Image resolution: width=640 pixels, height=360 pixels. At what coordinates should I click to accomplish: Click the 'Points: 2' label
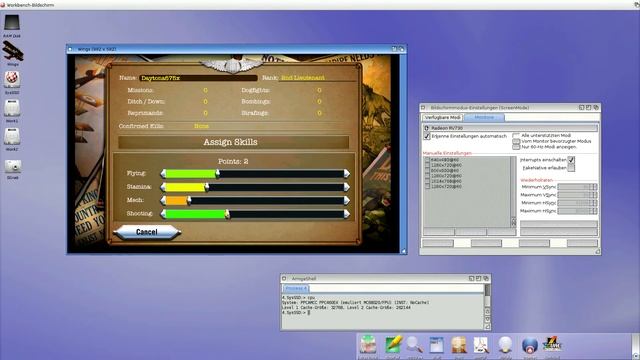[x=233, y=161]
